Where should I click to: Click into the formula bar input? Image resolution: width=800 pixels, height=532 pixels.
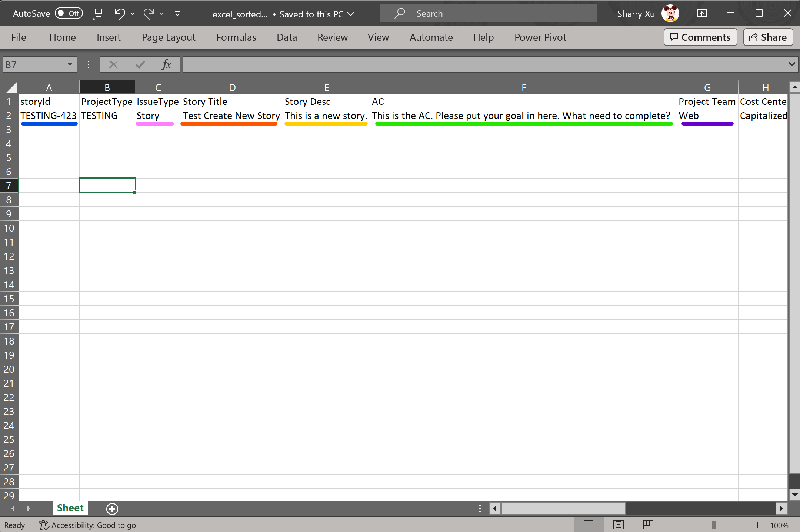(484, 65)
